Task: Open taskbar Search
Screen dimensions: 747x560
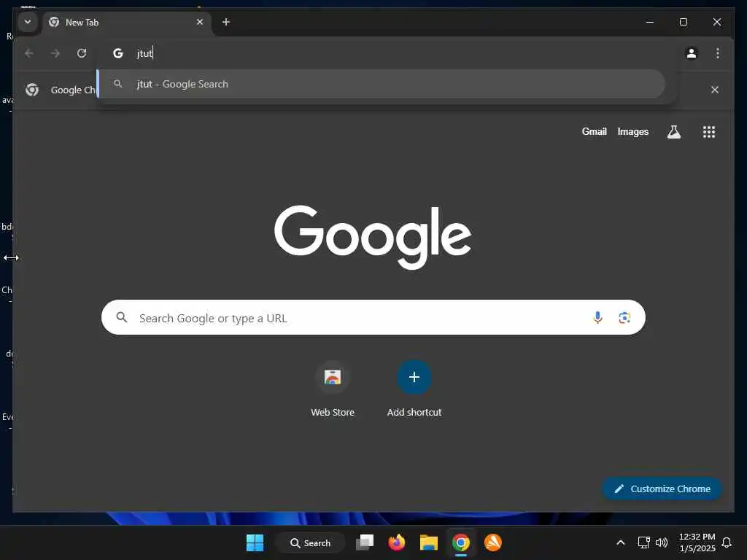Action: point(311,542)
